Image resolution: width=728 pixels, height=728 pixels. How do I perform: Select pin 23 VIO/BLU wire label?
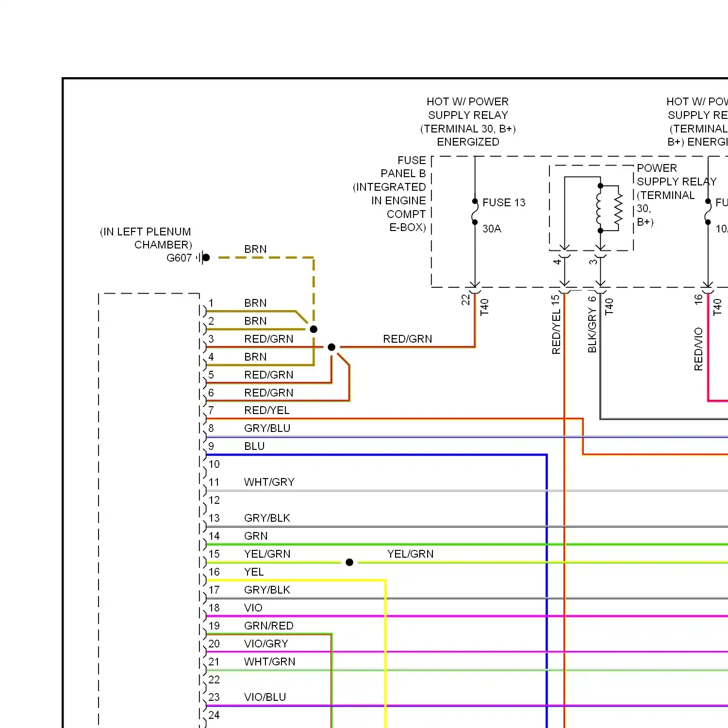265,697
